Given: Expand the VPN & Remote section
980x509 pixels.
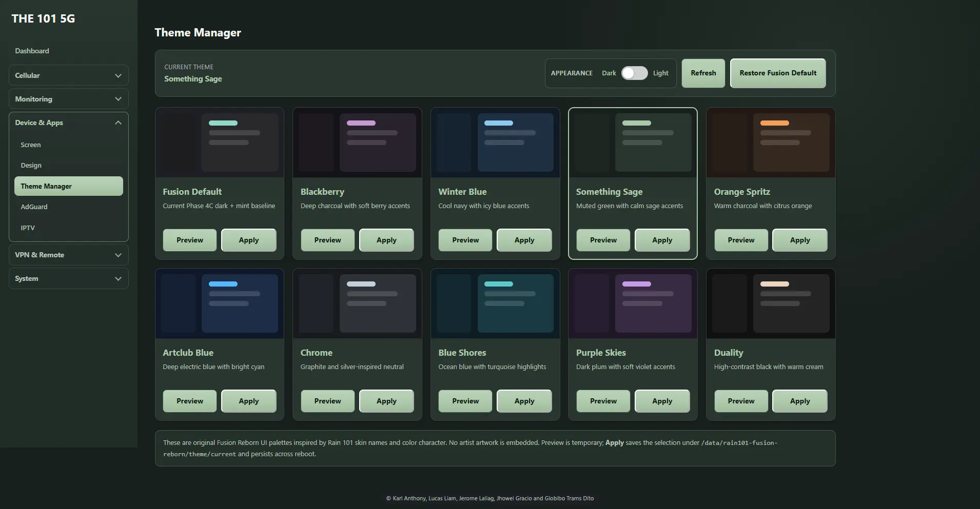Looking at the screenshot, I should (68, 255).
